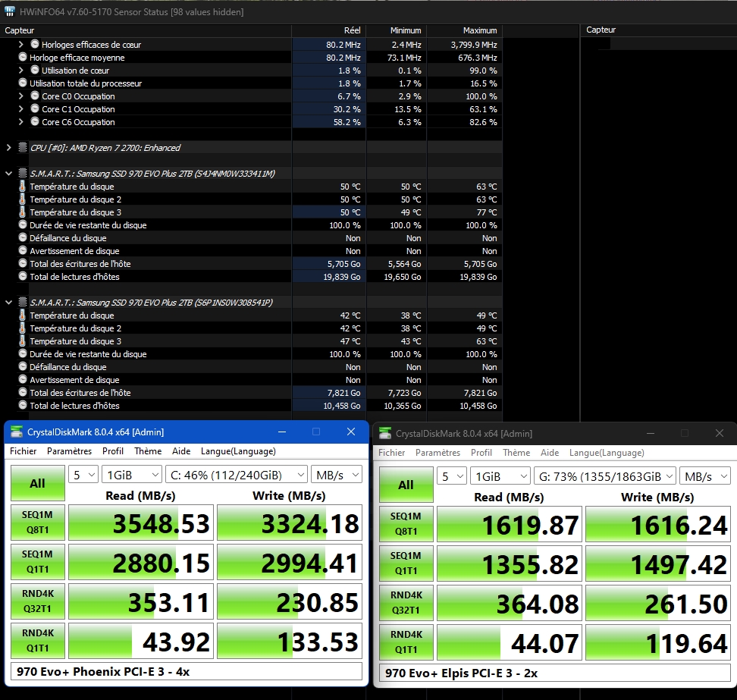The height and width of the screenshot is (700, 737).
Task: Click the clock icon beside Core C0 Occupation
Action: [35, 96]
